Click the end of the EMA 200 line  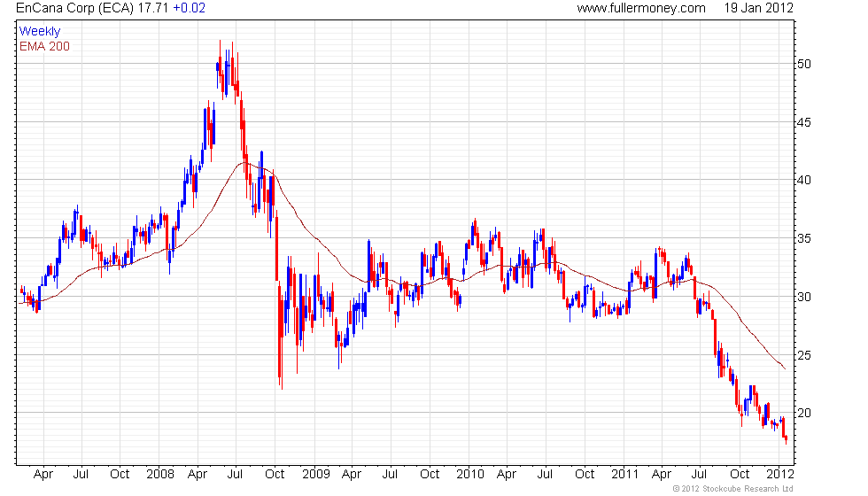pos(785,368)
